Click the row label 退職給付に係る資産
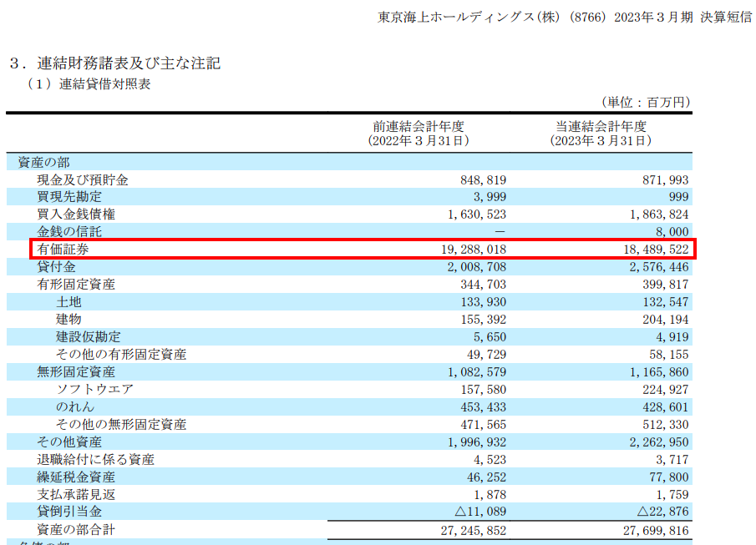This screenshot has width=756, height=545. tap(95, 459)
